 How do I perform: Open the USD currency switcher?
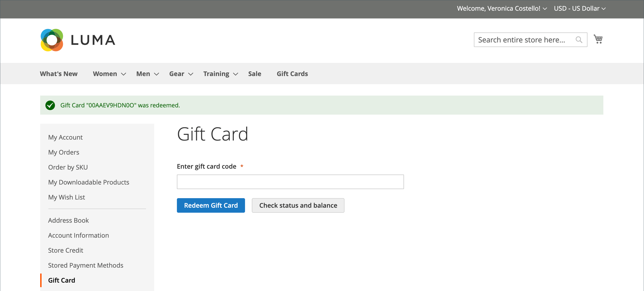(x=579, y=8)
